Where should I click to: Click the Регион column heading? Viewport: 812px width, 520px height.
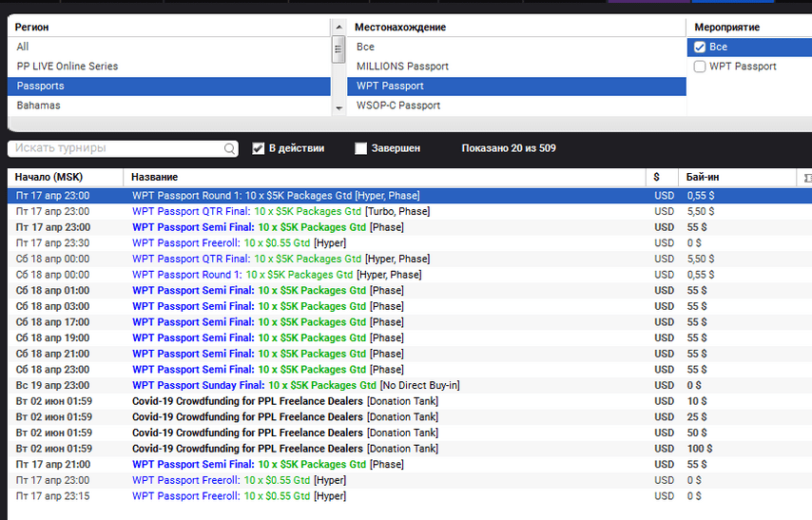31,28
